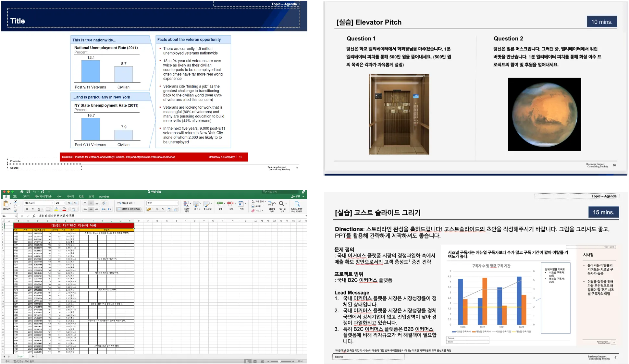Click the 정렬 및 필터 sort and filter icon
Screen dimensions: 629x364
pos(272,204)
